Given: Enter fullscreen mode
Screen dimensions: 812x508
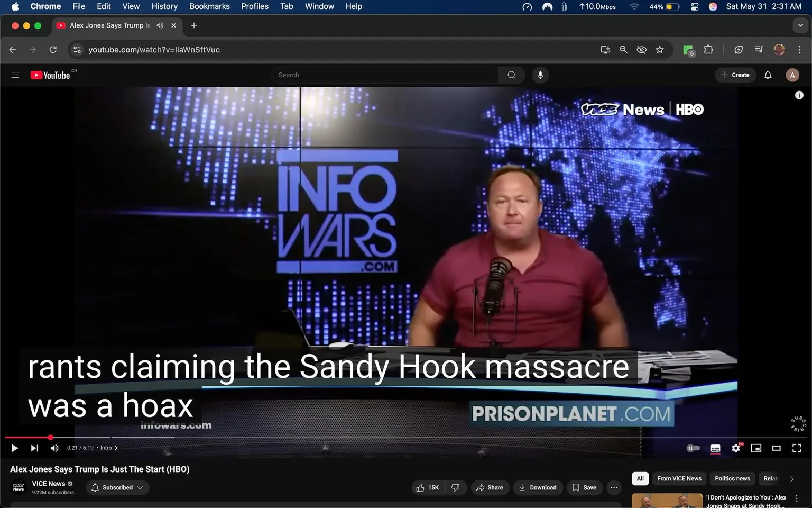Looking at the screenshot, I should coord(797,448).
